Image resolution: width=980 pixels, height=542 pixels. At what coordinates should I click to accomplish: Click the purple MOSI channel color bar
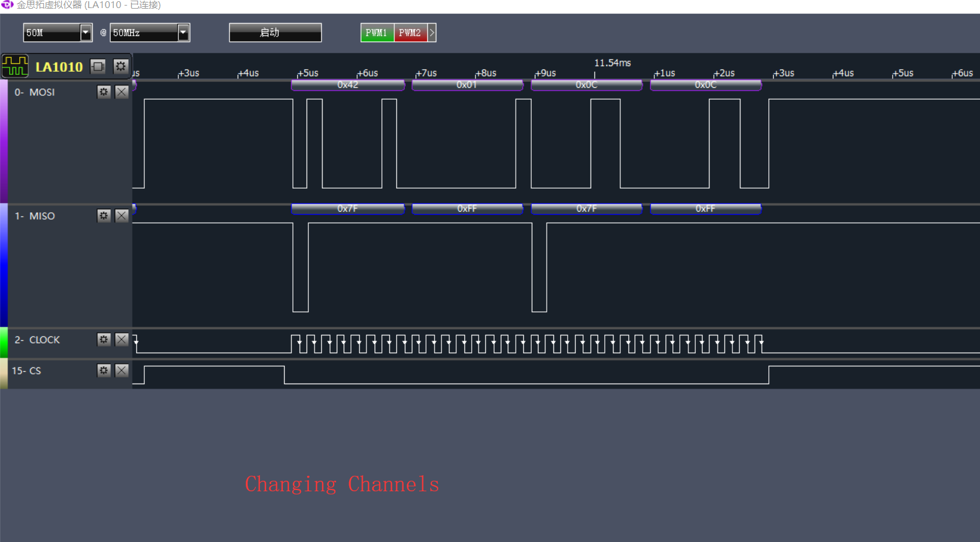(x=4, y=141)
